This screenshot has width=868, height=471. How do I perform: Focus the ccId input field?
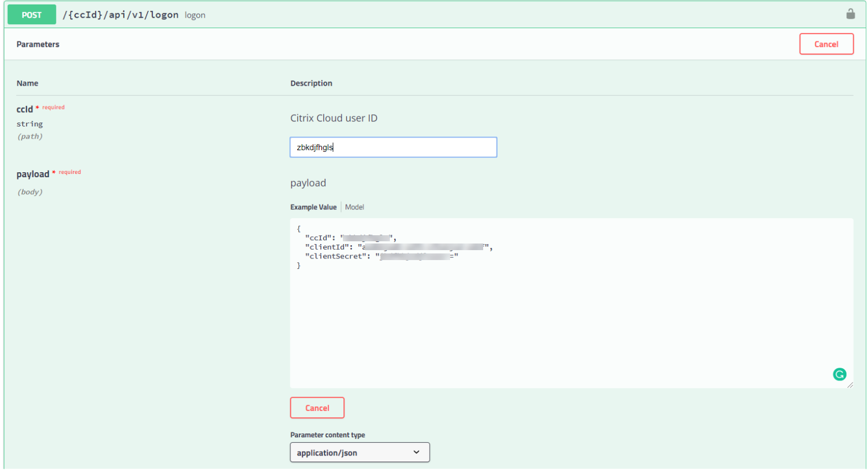[393, 147]
